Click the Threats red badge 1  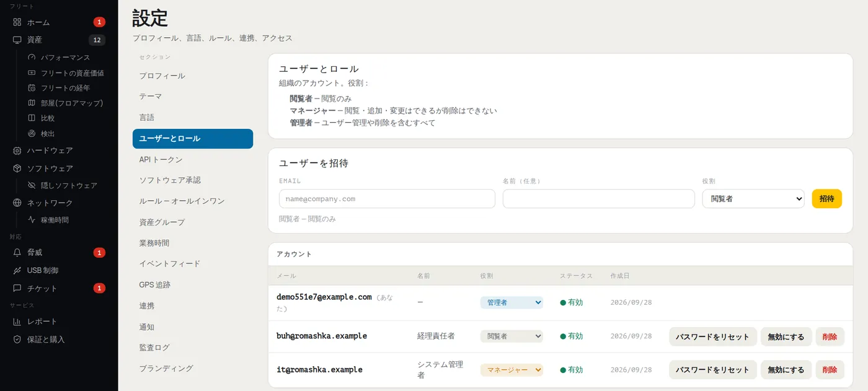coord(99,253)
